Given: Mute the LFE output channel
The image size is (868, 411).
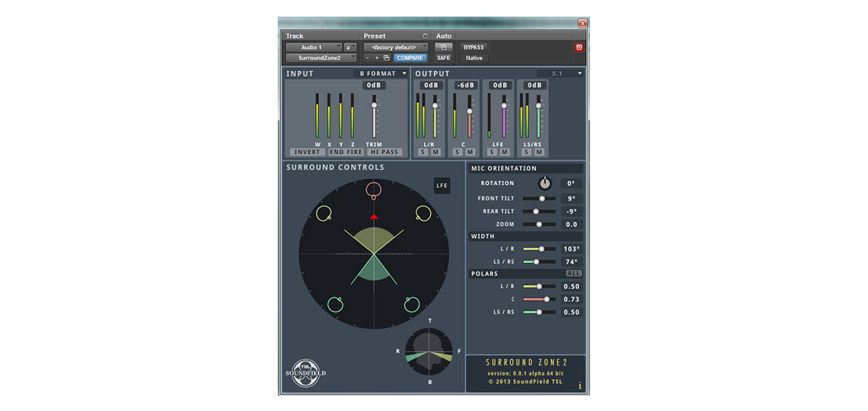Looking at the screenshot, I should click(504, 152).
